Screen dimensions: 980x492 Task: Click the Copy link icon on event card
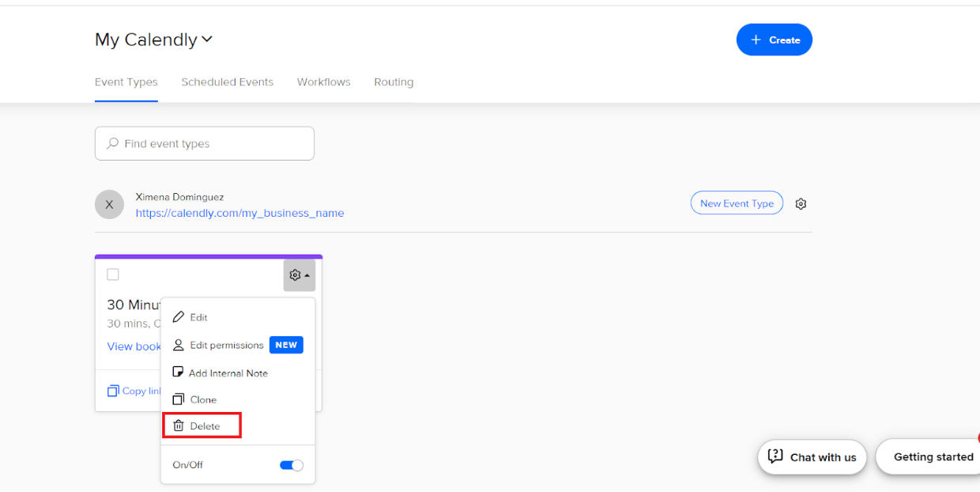(113, 391)
